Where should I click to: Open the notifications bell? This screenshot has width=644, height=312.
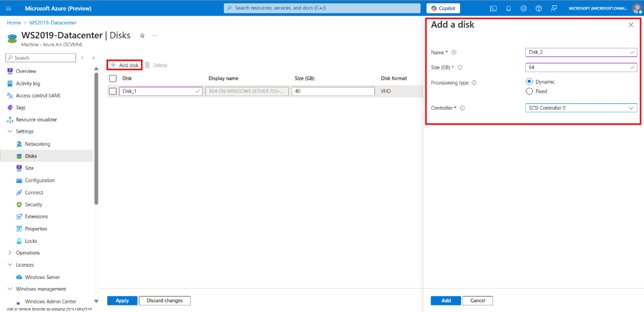(509, 9)
